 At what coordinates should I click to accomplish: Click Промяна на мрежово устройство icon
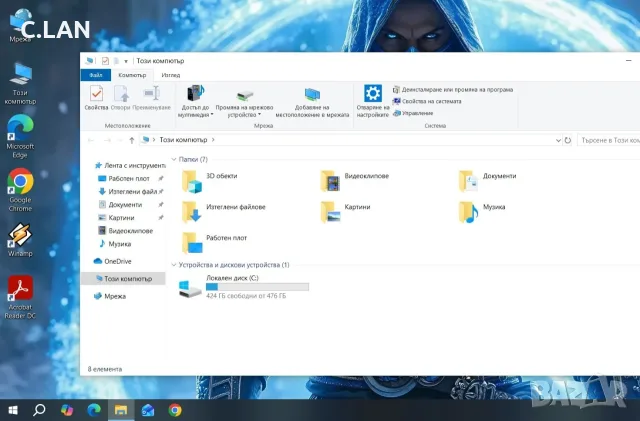click(x=244, y=103)
